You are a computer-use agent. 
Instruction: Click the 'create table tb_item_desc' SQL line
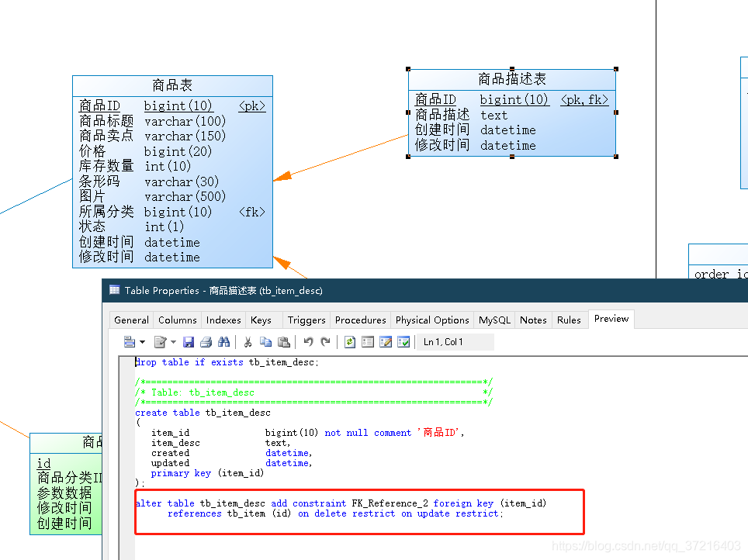[x=203, y=413]
